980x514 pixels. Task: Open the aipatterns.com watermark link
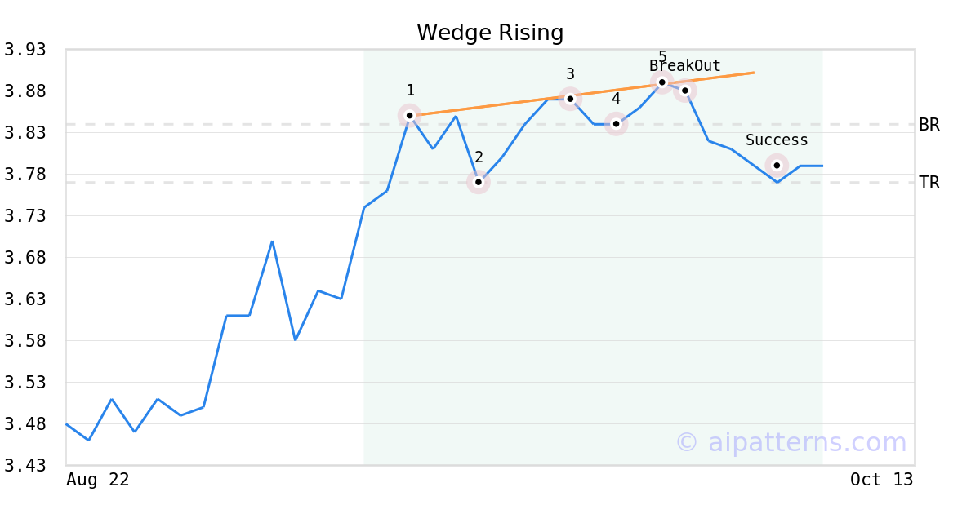pos(791,442)
